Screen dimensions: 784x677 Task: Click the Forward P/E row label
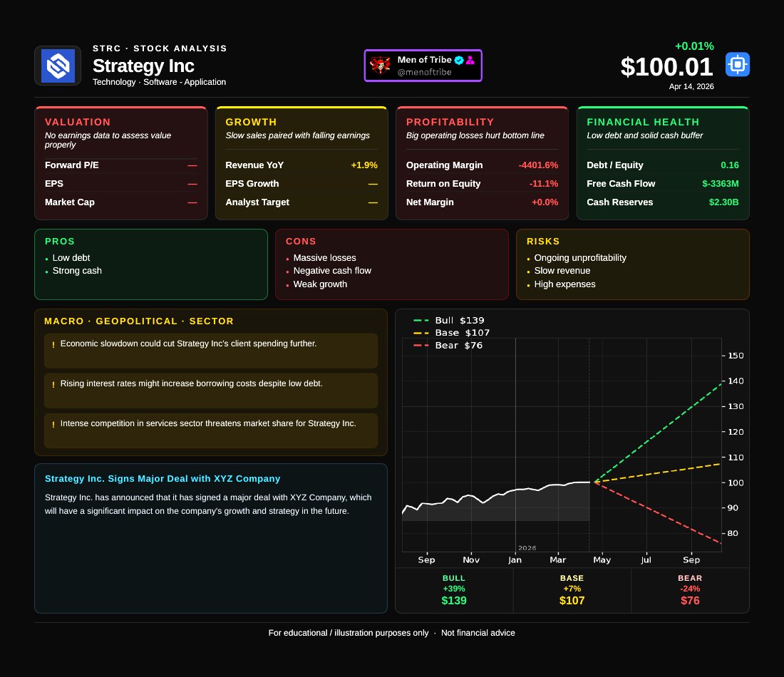coord(71,165)
